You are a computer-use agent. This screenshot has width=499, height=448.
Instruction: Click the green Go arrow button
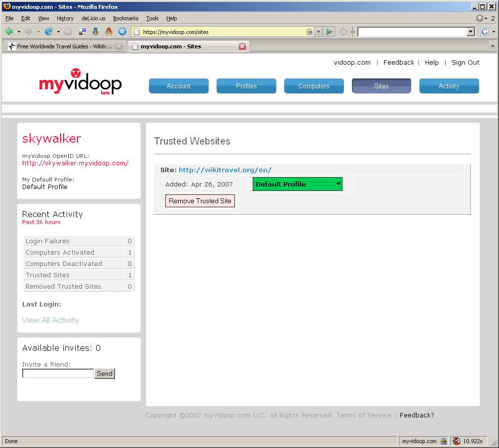pos(329,32)
